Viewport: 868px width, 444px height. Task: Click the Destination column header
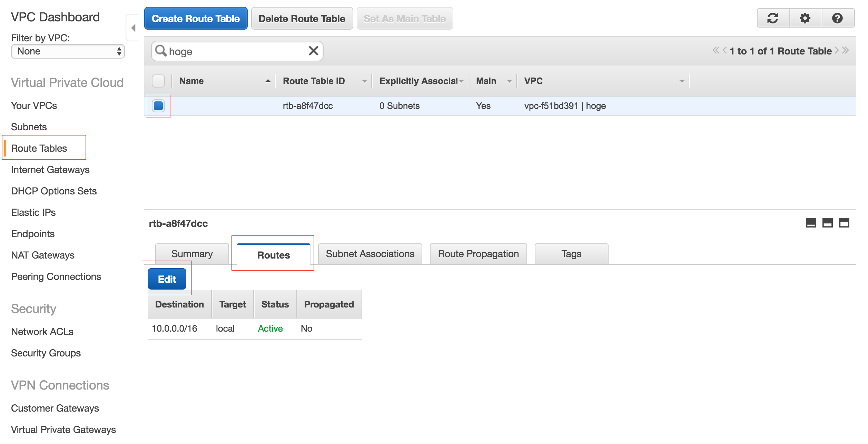point(179,304)
